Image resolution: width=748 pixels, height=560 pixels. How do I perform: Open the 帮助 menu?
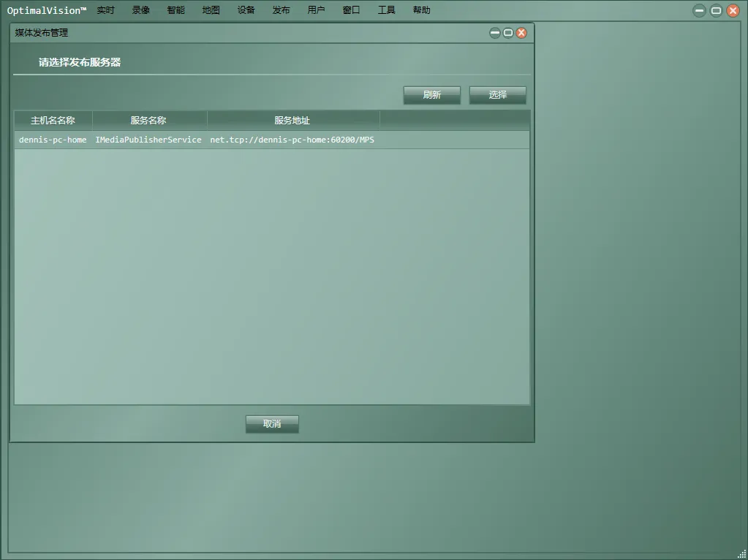422,10
